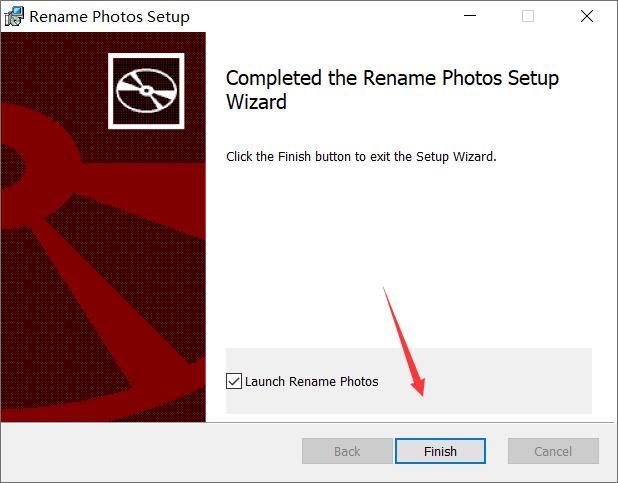Click the empty button bar left of Back
Image resolution: width=618 pixels, height=483 pixels.
[152, 451]
